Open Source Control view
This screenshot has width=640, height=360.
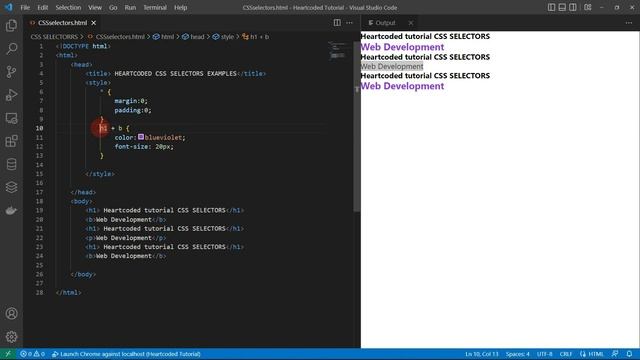click(11, 72)
